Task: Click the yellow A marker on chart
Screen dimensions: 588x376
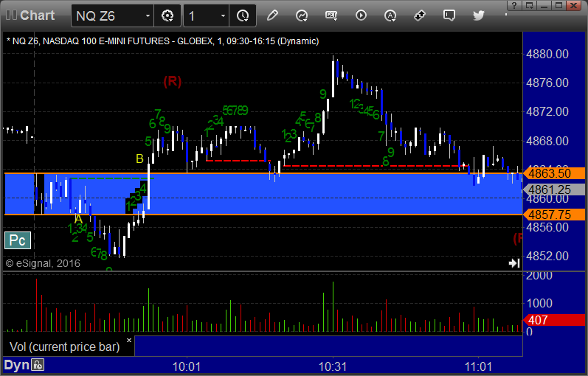Action: tap(78, 219)
